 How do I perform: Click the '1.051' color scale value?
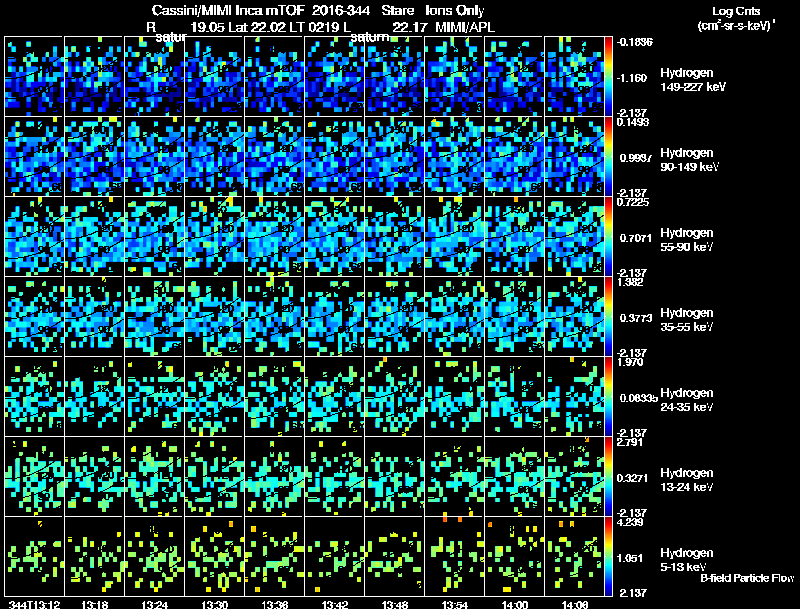point(632,558)
